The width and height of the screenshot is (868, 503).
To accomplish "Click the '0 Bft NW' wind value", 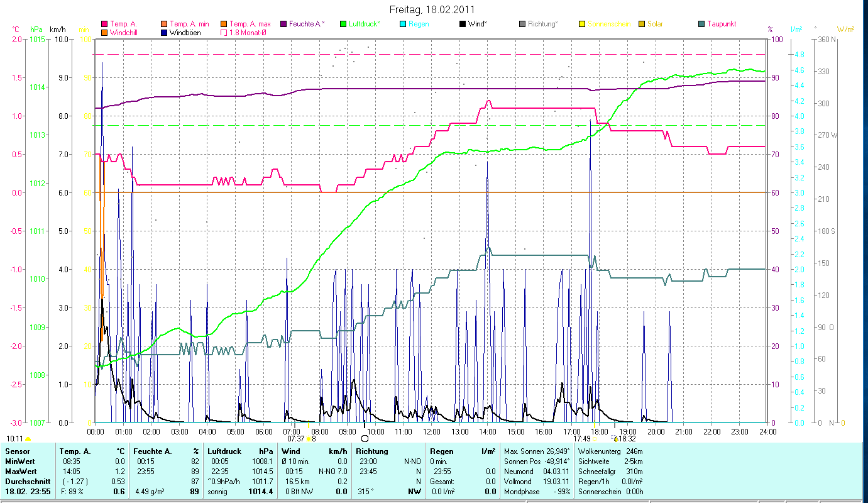I will point(299,491).
